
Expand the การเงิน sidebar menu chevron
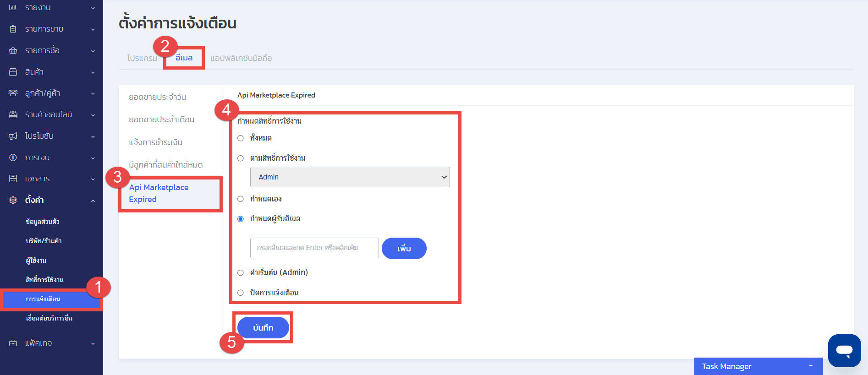click(93, 158)
